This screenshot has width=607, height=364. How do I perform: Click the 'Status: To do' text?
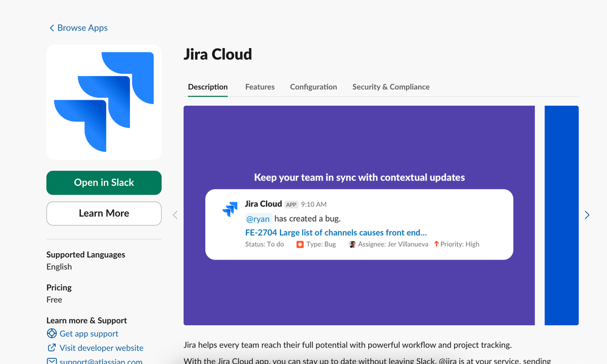coord(264,244)
